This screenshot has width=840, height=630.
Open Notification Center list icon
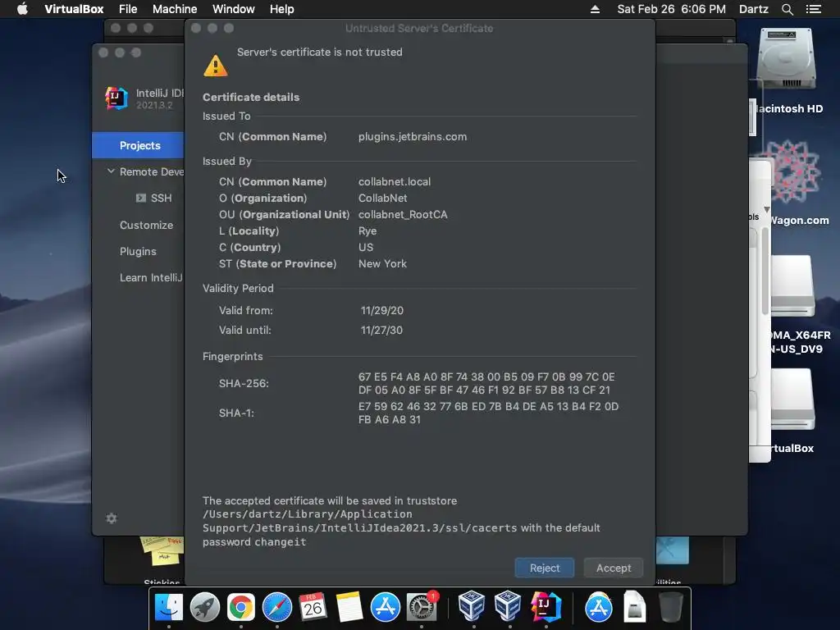[814, 9]
